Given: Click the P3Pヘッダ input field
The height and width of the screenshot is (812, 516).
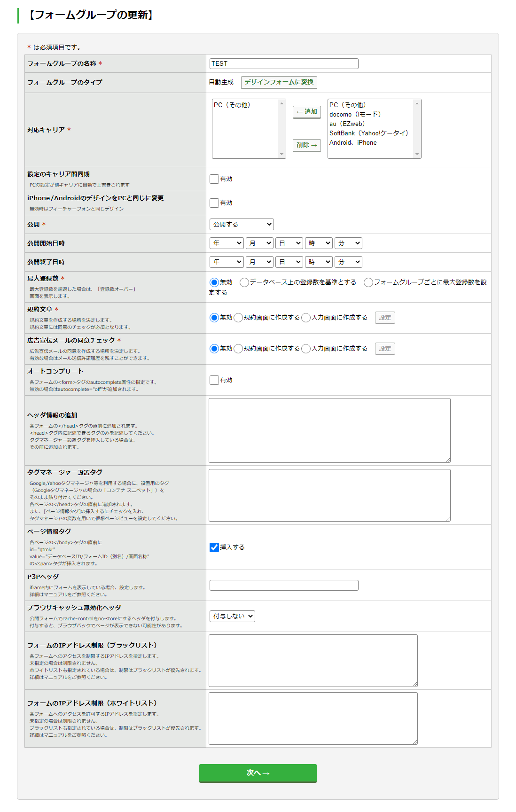Looking at the screenshot, I should tap(284, 585).
